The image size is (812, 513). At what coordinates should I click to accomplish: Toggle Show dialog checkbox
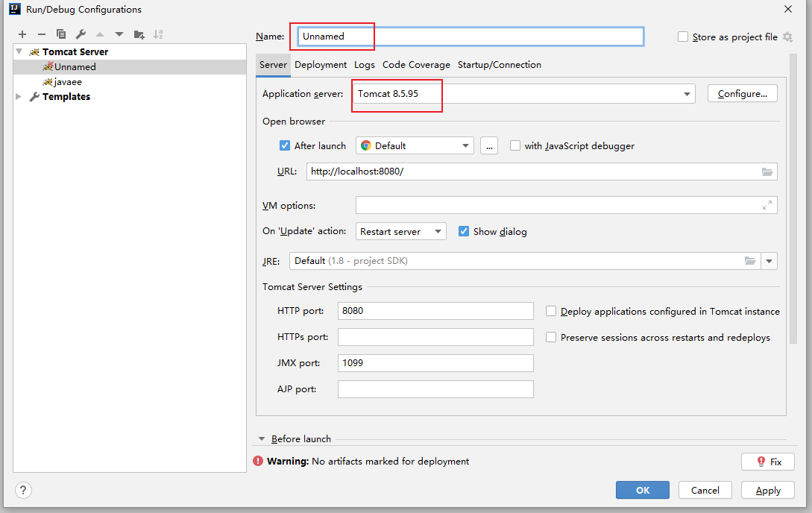[464, 231]
